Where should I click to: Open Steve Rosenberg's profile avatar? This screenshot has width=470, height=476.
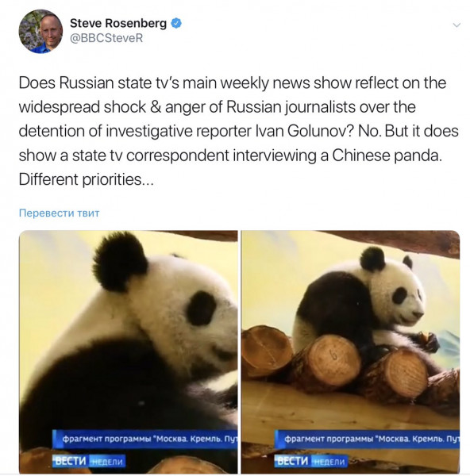(40, 32)
